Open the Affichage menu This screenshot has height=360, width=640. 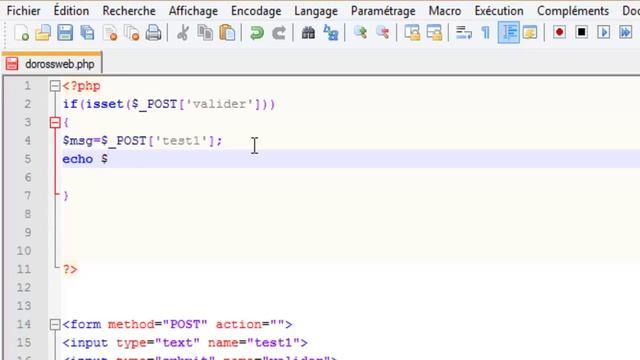(x=193, y=11)
